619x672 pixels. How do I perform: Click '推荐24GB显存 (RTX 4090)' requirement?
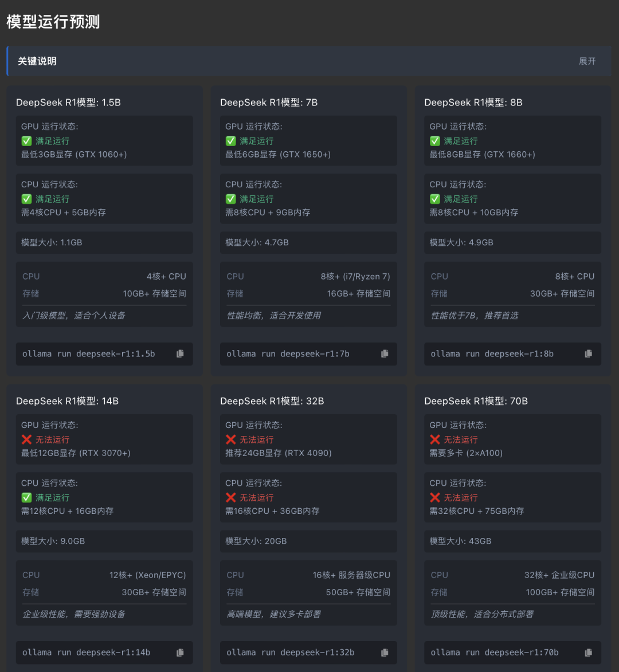(279, 453)
